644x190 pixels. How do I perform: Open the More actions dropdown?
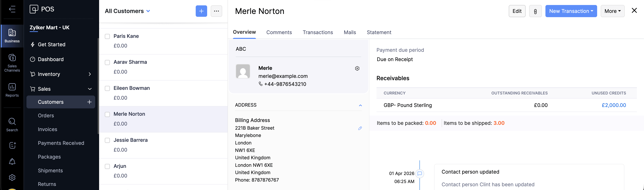coord(613,11)
